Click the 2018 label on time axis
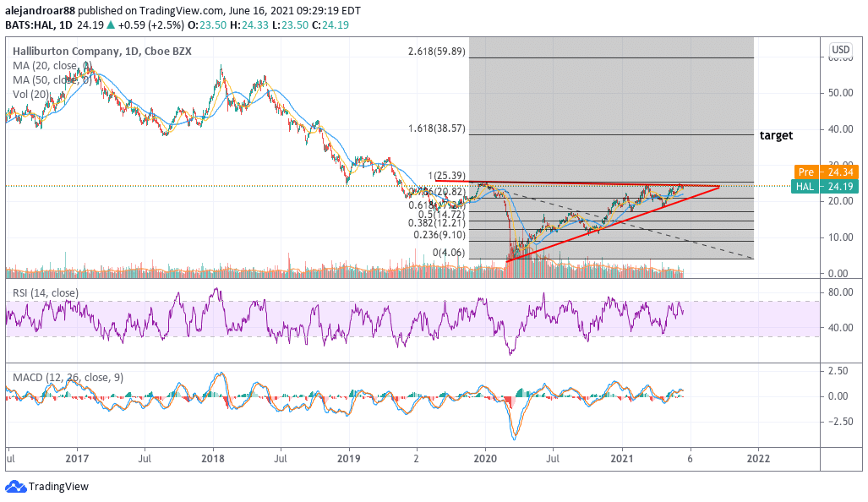The width and height of the screenshot is (868, 502). [213, 459]
